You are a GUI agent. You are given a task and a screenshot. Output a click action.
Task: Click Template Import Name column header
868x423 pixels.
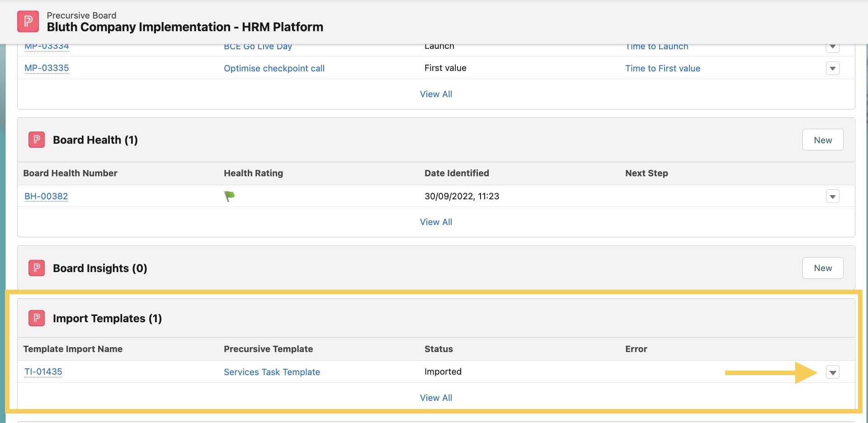[x=73, y=349]
